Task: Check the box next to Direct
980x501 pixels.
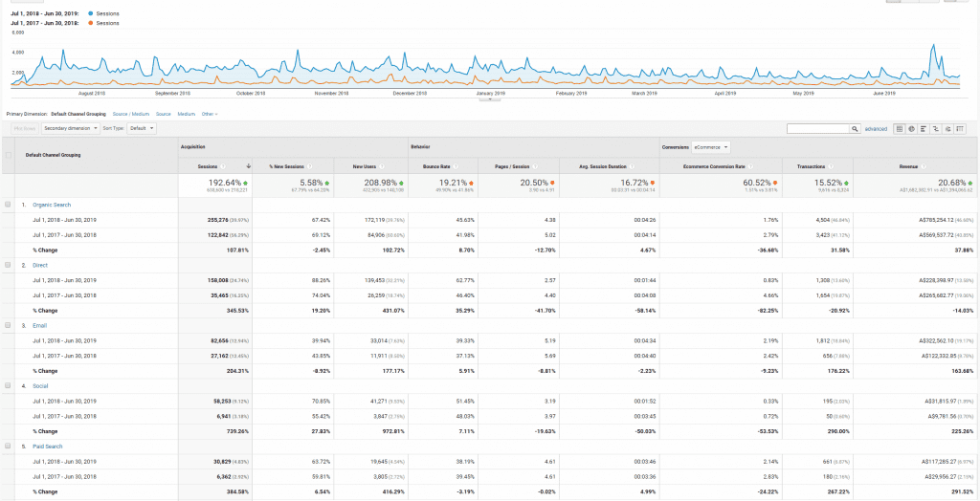Action: click(9, 265)
